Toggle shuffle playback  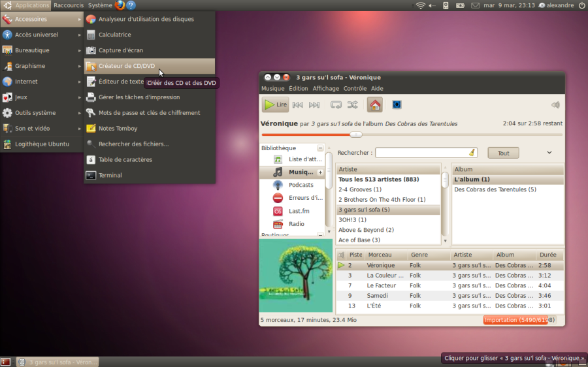click(x=353, y=105)
